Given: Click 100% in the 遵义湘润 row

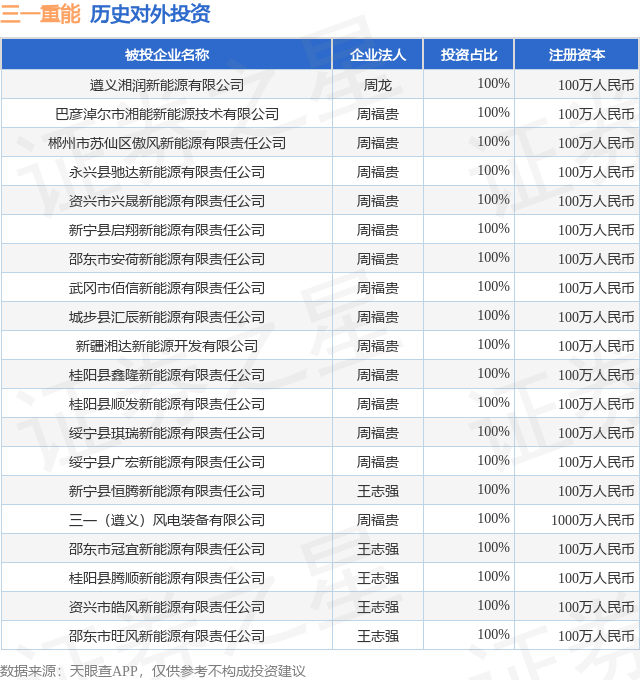Looking at the screenshot, I should click(x=493, y=83).
